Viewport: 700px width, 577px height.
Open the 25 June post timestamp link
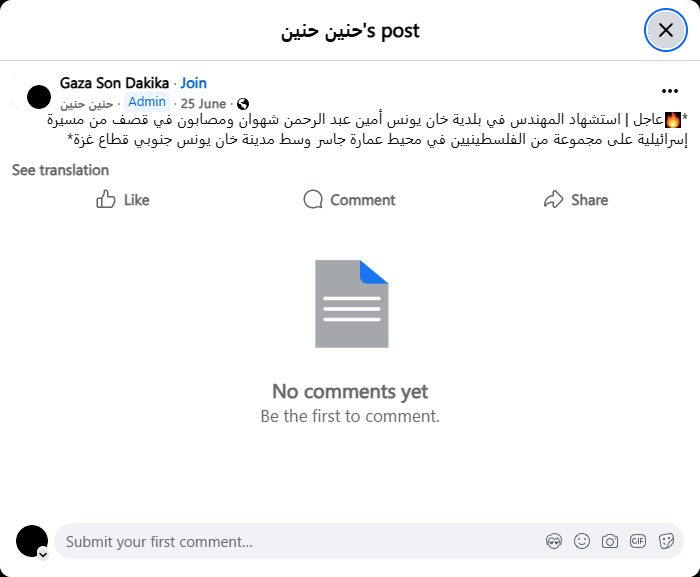pyautogui.click(x=203, y=103)
